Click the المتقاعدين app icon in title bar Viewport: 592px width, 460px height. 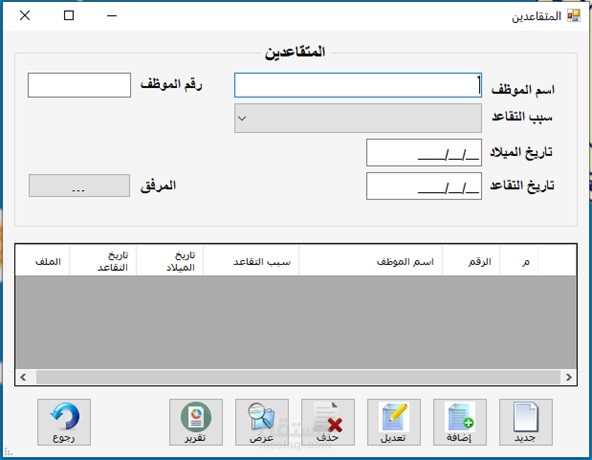(x=574, y=15)
